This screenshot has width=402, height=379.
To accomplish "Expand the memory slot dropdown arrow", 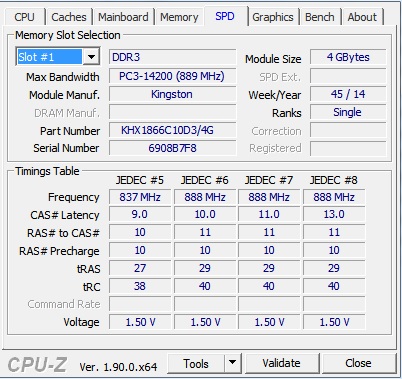I will click(x=91, y=57).
